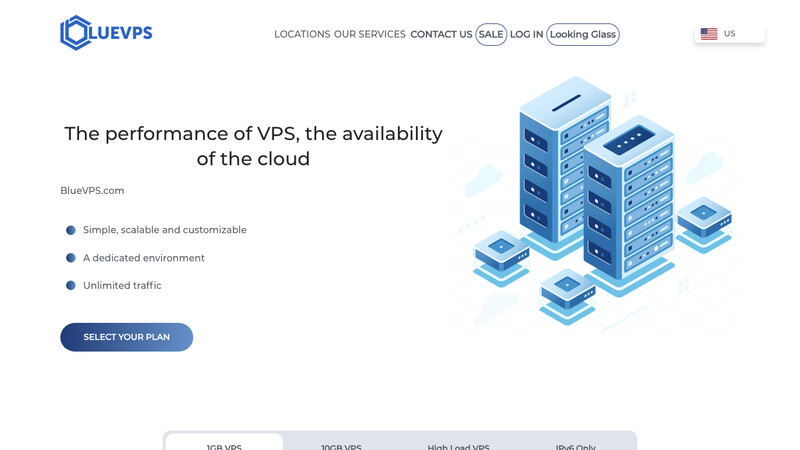Click the blue bullet beside Unlimited traffic
800x450 pixels.
click(x=71, y=285)
